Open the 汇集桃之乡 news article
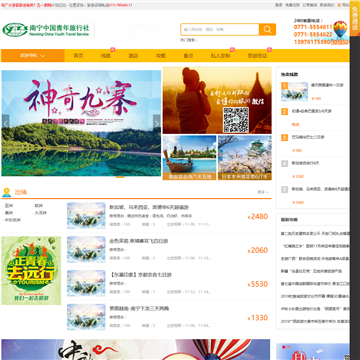Viewport: 360px width, 360px height. click(315, 246)
